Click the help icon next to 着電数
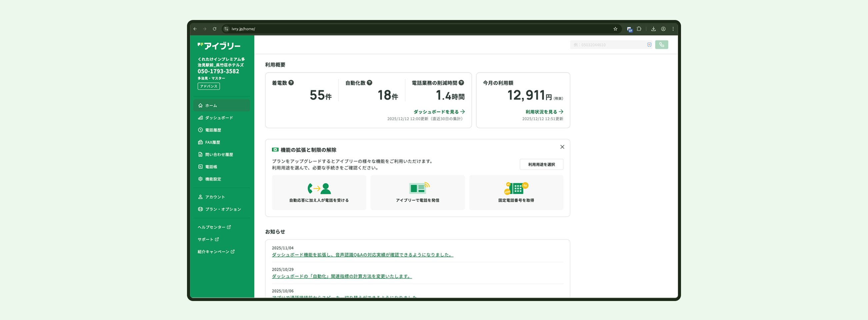Screen dimensions: 868x320 pos(291,83)
